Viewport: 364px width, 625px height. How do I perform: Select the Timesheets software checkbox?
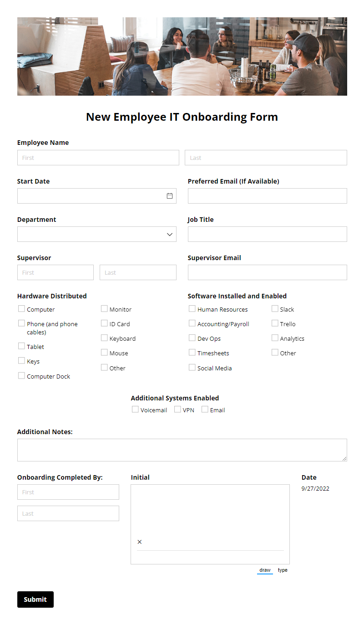192,352
